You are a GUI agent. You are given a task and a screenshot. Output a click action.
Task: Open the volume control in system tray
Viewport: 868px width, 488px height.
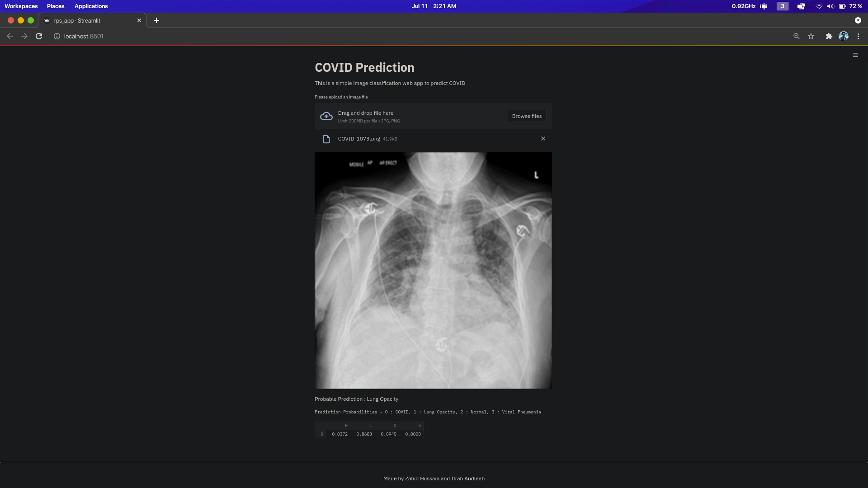(x=830, y=6)
